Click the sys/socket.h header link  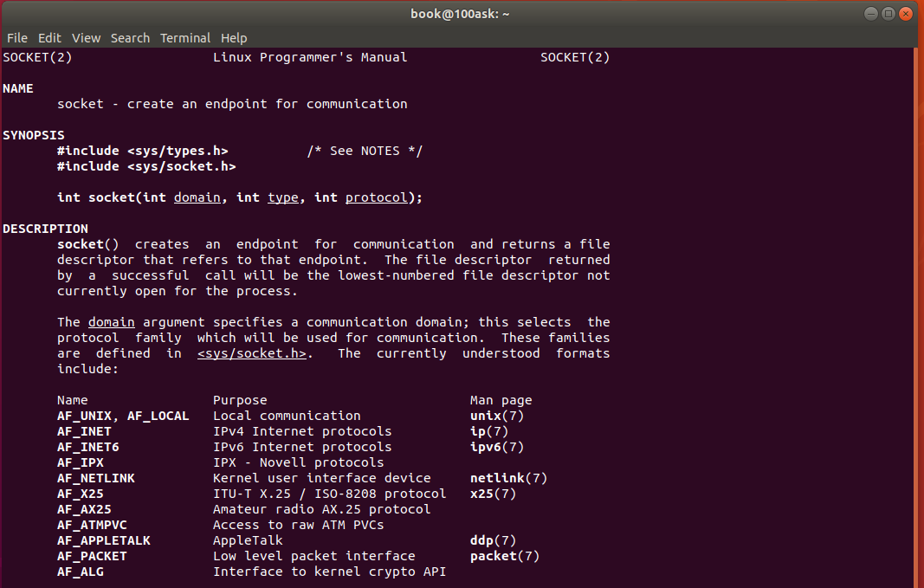251,353
